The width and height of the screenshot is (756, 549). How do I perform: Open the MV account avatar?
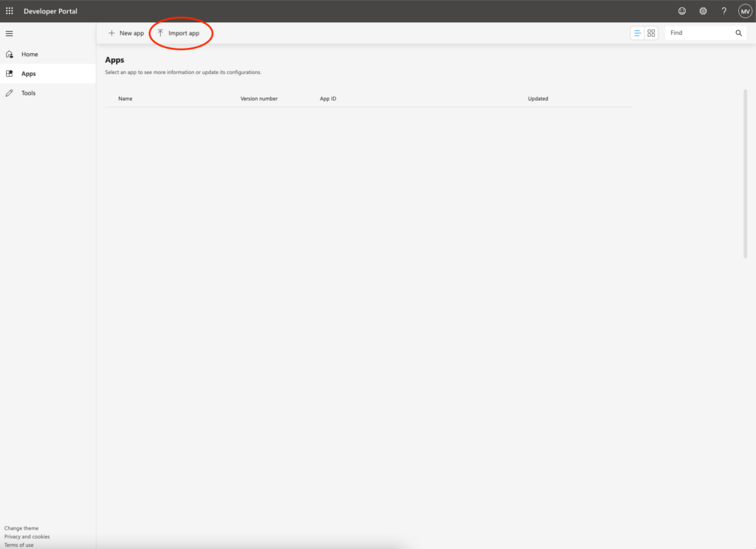coord(745,11)
